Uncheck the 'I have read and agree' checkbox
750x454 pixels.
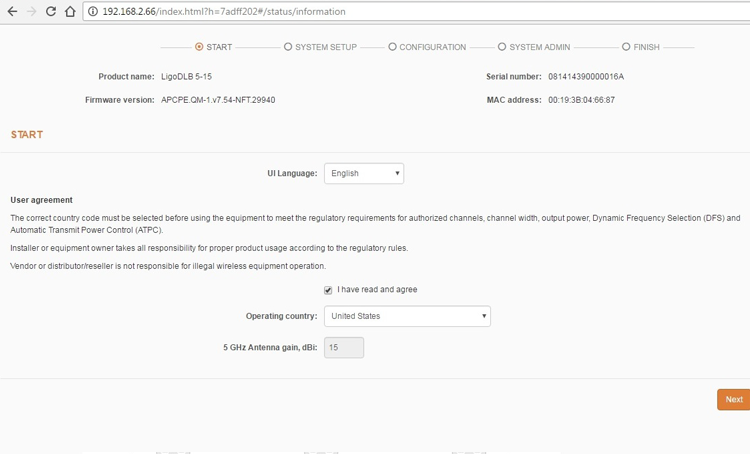point(328,290)
